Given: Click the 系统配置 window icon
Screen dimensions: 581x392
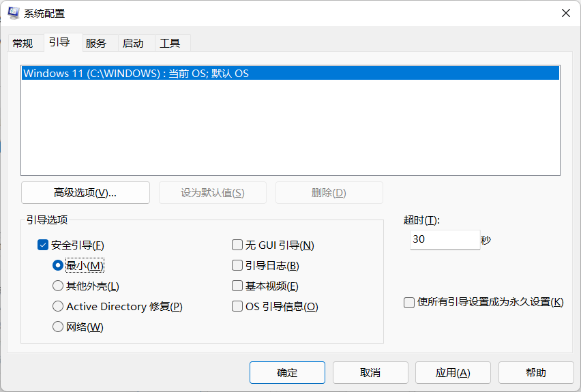Looking at the screenshot, I should point(14,13).
